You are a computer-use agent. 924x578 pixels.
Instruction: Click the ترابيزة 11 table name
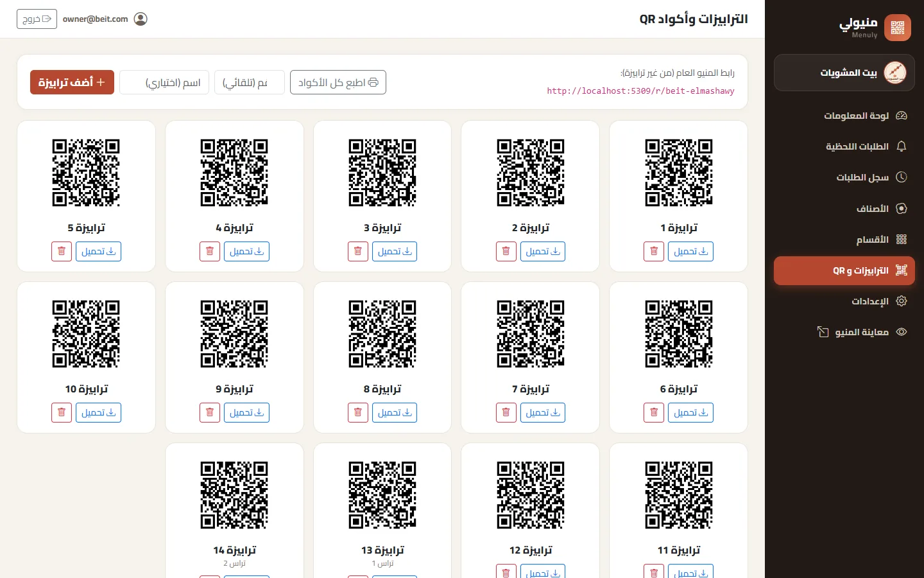tap(679, 550)
